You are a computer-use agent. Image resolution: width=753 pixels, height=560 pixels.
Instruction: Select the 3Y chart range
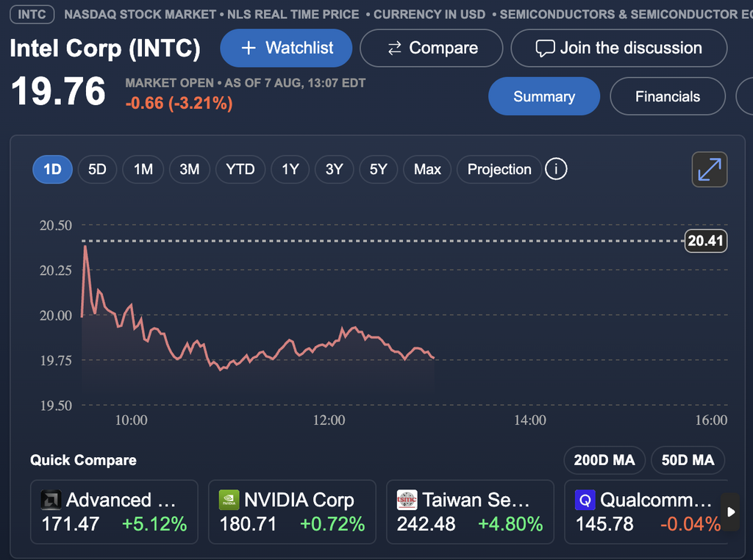tap(335, 169)
